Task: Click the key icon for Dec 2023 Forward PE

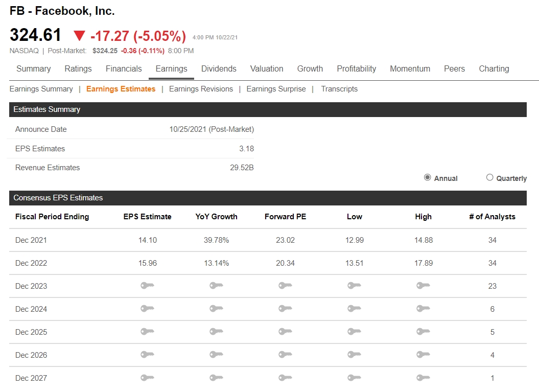Action: point(285,286)
